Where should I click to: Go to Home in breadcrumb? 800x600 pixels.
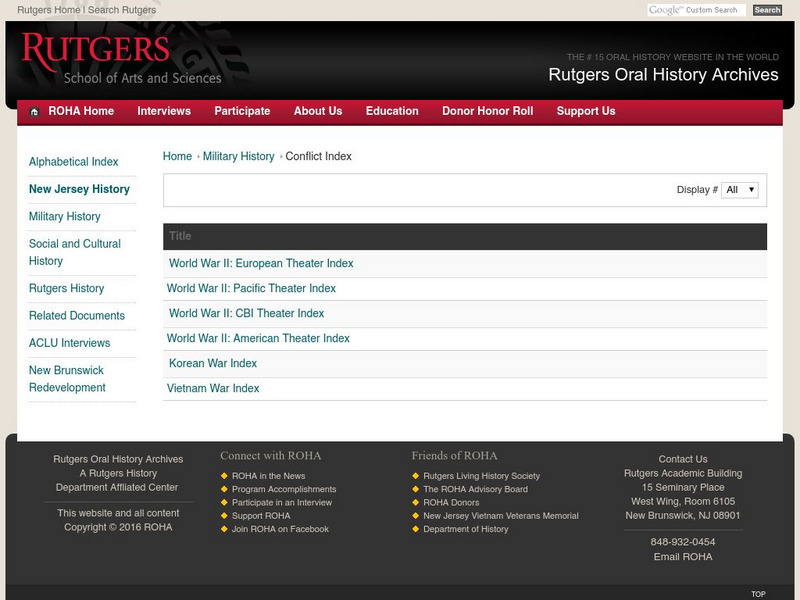tap(177, 156)
